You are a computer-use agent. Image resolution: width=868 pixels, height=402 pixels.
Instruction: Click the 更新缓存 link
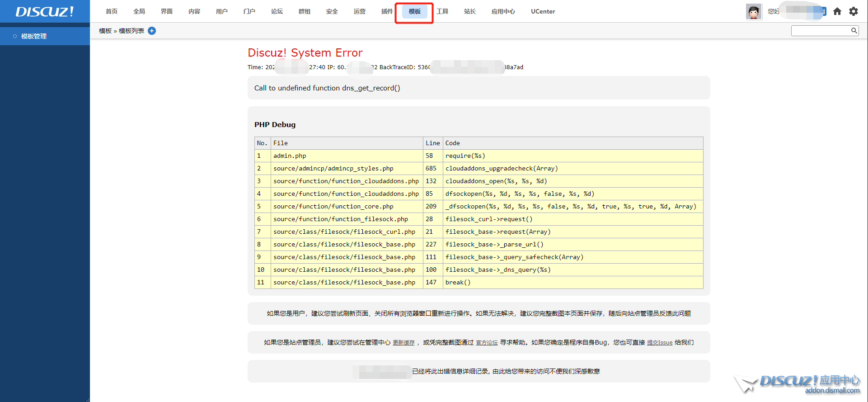pos(404,343)
